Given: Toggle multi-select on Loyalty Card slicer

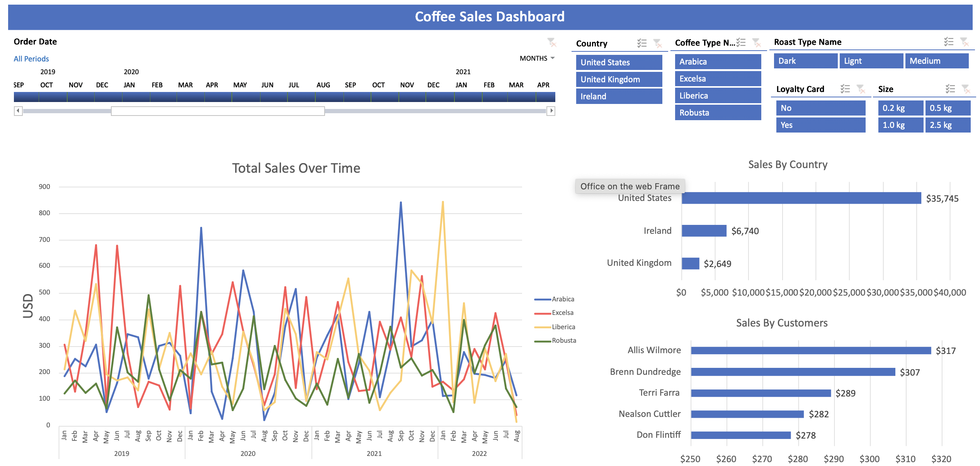Looking at the screenshot, I should [845, 89].
